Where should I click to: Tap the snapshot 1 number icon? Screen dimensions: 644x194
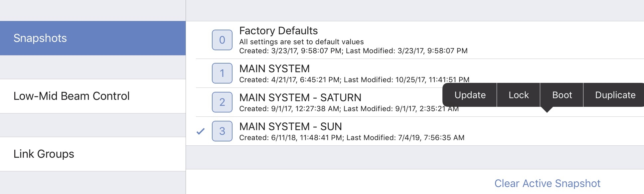click(222, 73)
